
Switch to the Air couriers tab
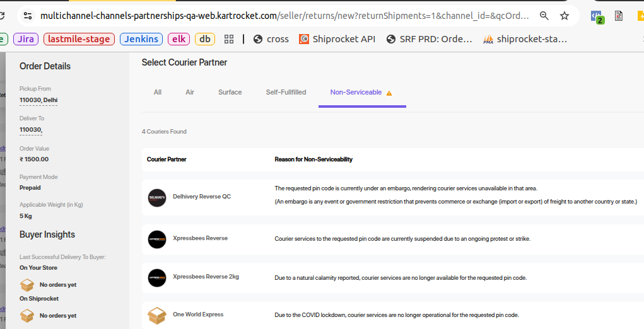click(x=190, y=92)
